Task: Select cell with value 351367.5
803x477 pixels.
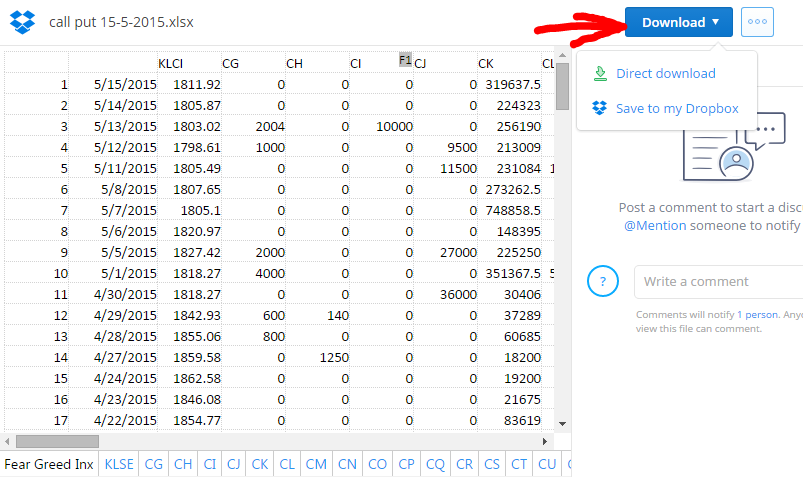Action: click(x=510, y=273)
